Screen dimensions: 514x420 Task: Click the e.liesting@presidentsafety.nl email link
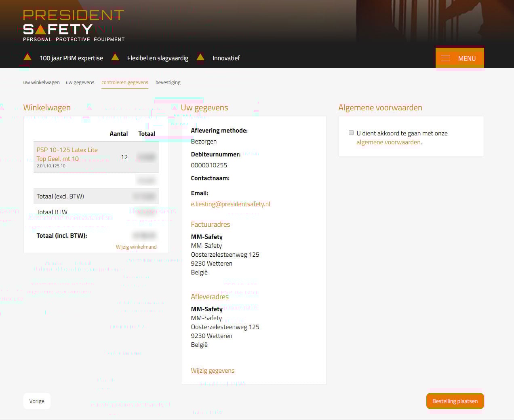(x=230, y=204)
